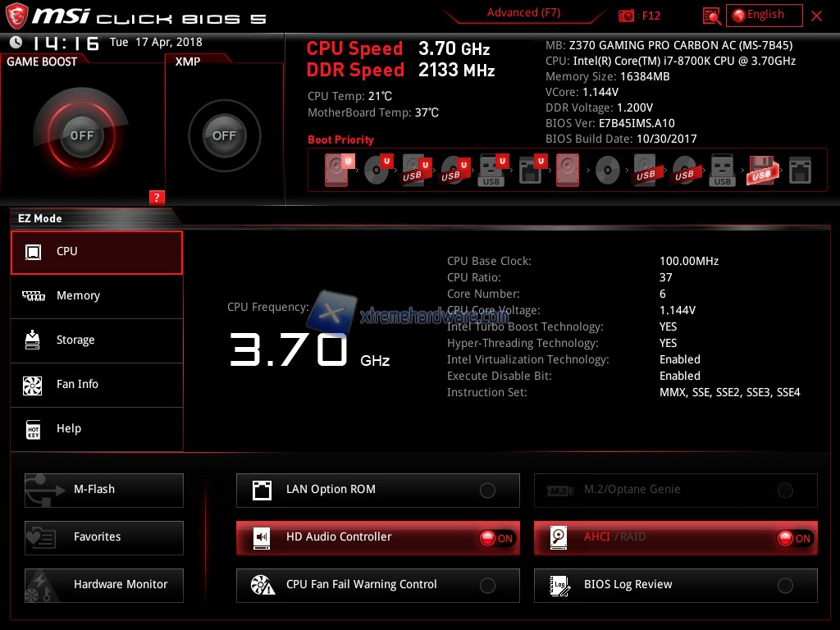
Task: Click the screenshot camera icon beside F12
Action: [x=627, y=16]
